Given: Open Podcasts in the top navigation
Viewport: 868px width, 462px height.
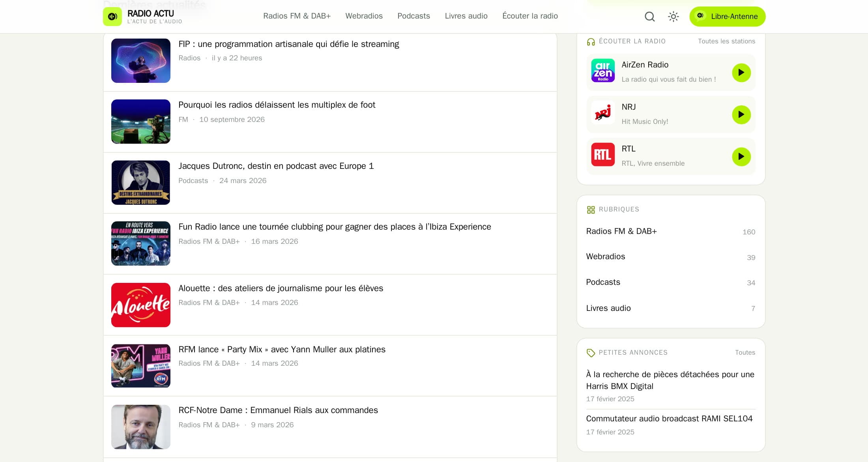Looking at the screenshot, I should point(413,16).
